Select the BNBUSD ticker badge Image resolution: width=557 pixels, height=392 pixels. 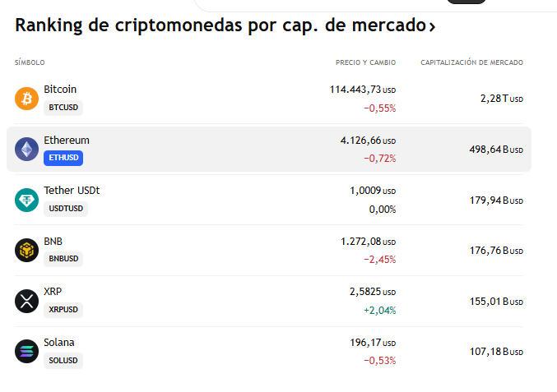tap(63, 259)
